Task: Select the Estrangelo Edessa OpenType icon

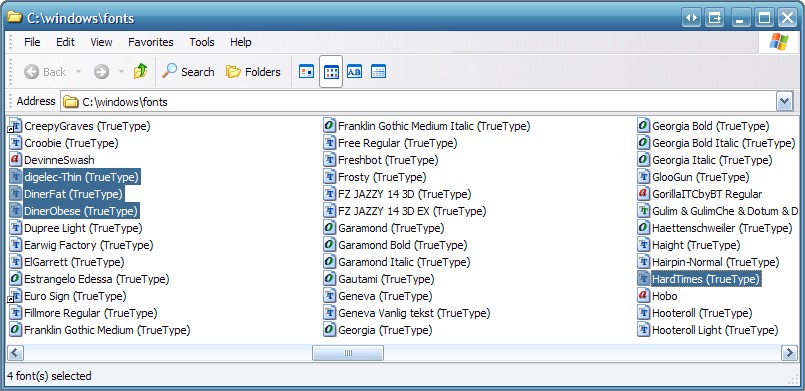Action: [15, 279]
